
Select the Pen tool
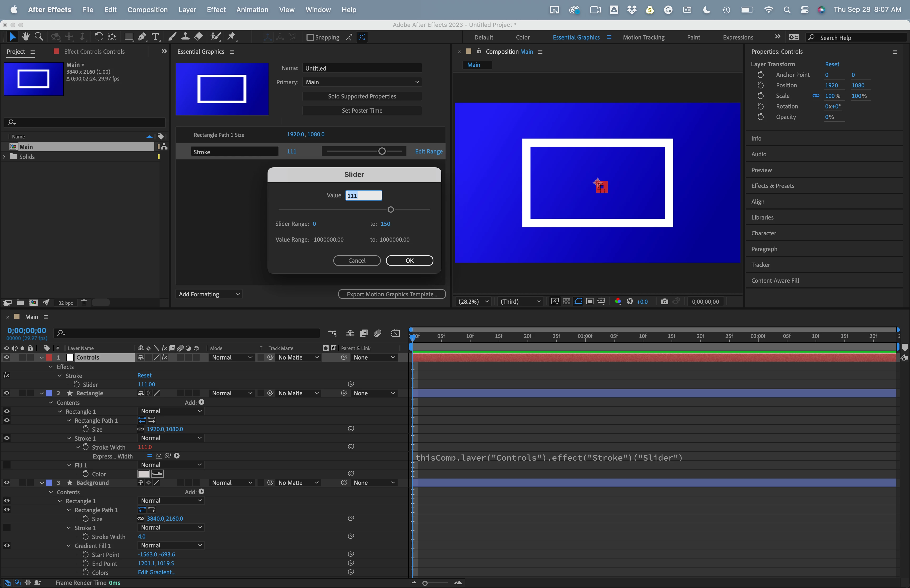(x=142, y=37)
